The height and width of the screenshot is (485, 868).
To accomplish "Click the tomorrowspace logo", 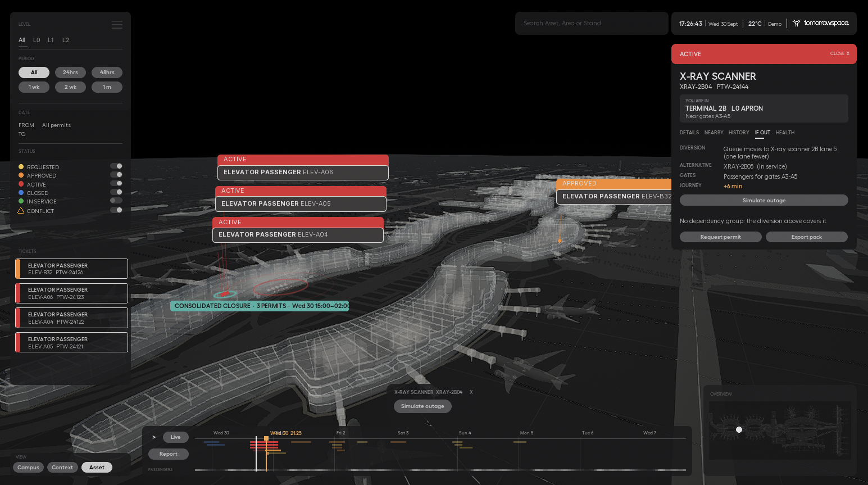I will coord(821,23).
